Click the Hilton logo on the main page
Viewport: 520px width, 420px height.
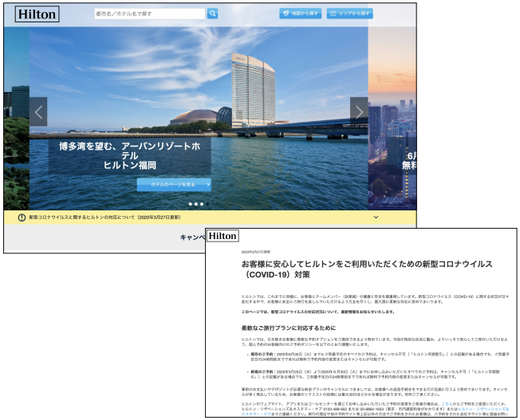pos(37,14)
